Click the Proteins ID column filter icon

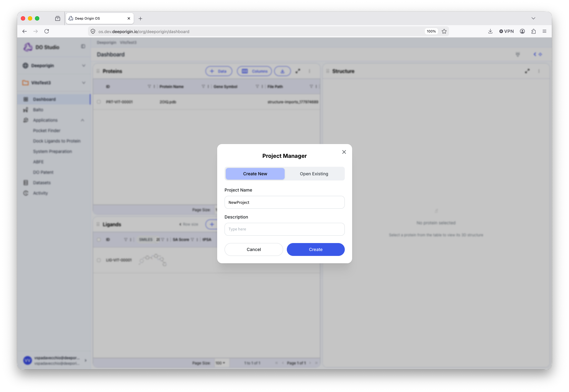coord(149,86)
